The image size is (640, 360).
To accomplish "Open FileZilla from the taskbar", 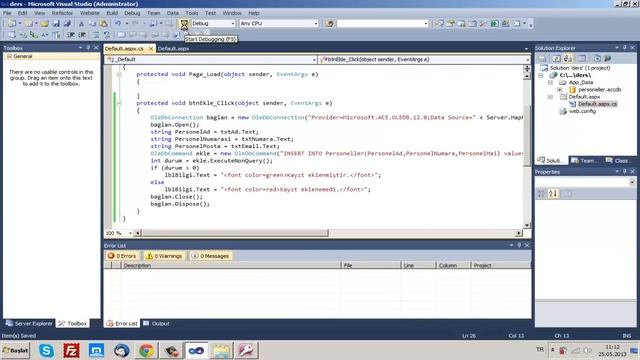I will tap(71, 351).
